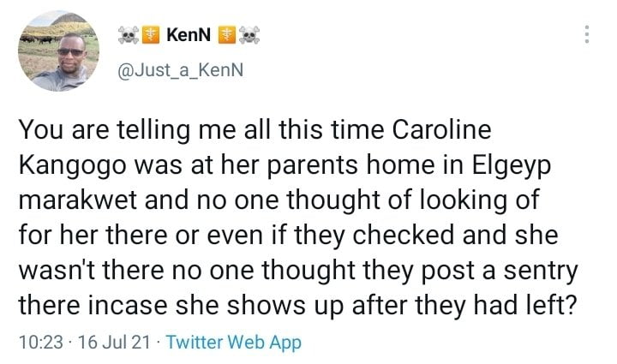
Task: Click the skull emoji left of KenN
Action: click(129, 35)
